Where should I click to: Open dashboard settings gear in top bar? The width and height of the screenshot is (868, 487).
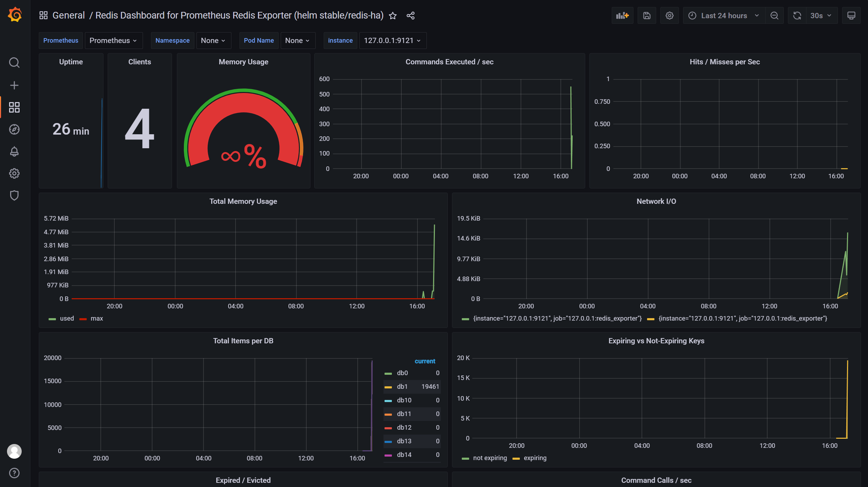tap(669, 16)
